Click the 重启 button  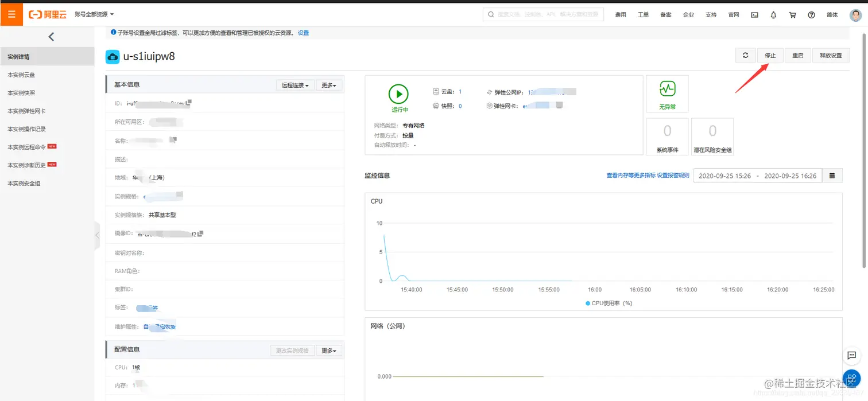(x=797, y=55)
